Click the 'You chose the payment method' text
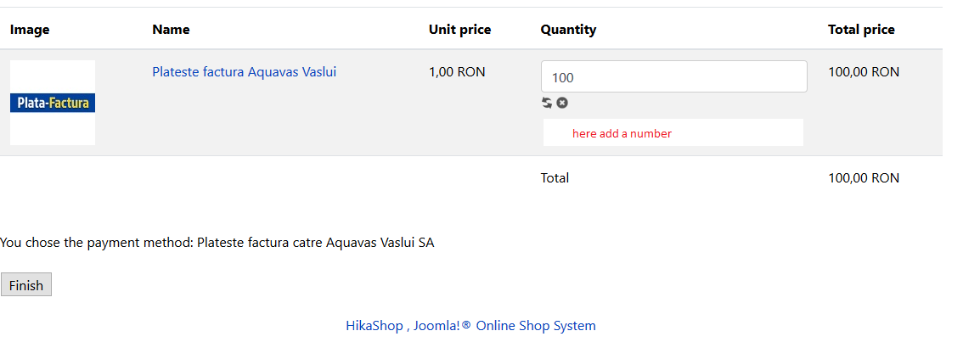980x359 pixels. 97,243
